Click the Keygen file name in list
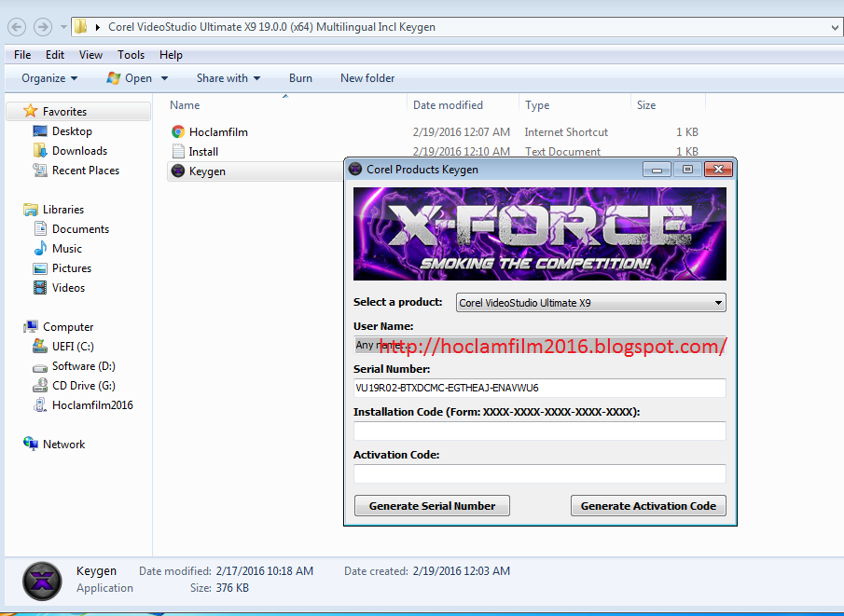 click(207, 171)
